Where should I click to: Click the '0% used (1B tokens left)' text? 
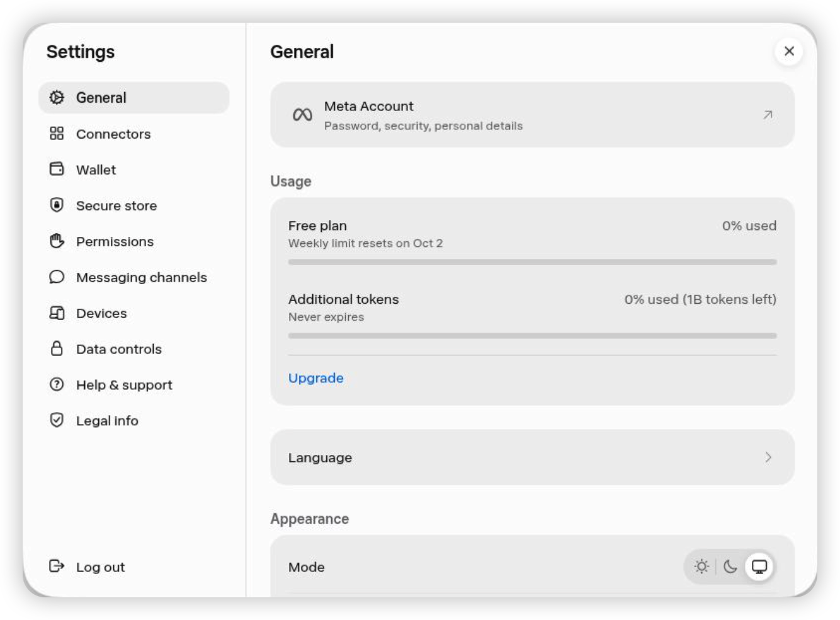(x=700, y=299)
